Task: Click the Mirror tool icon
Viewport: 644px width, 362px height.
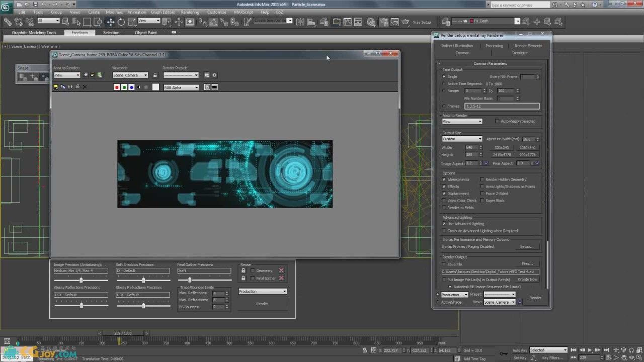Action: coord(300,22)
